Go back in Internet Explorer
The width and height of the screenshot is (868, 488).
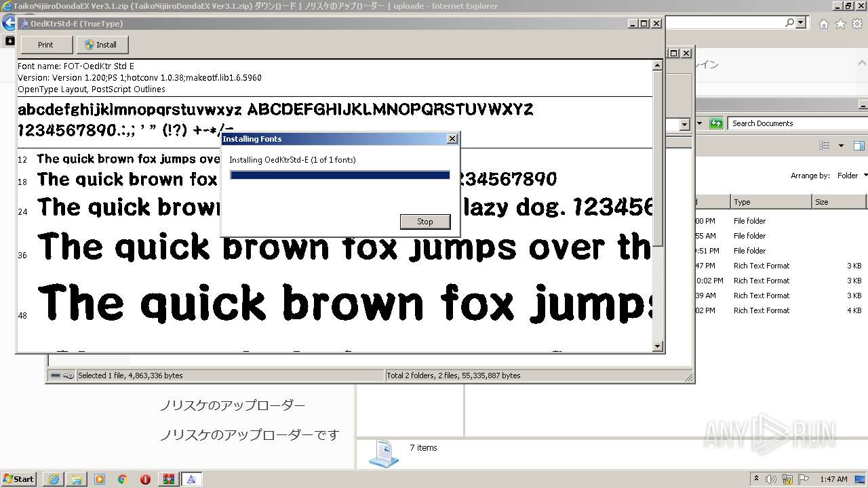tap(9, 23)
